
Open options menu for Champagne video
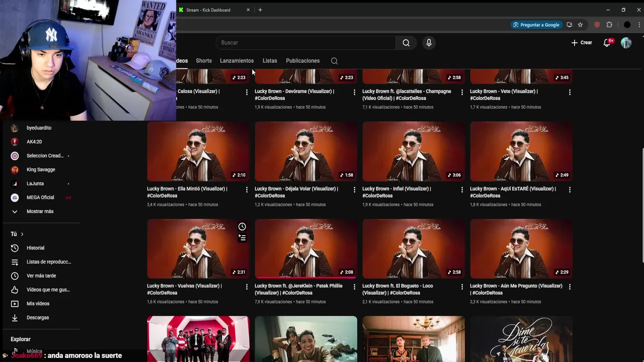pyautogui.click(x=462, y=92)
